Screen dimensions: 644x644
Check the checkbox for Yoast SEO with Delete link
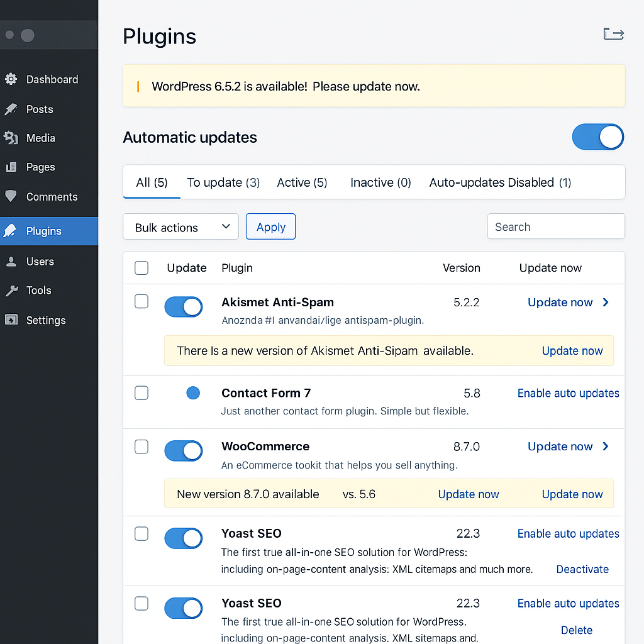(142, 603)
